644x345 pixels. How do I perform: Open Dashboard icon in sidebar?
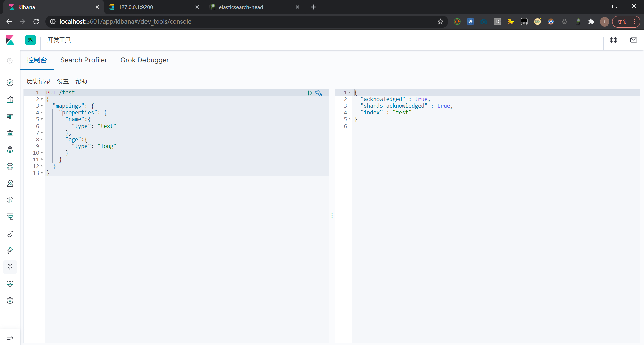pos(10,116)
